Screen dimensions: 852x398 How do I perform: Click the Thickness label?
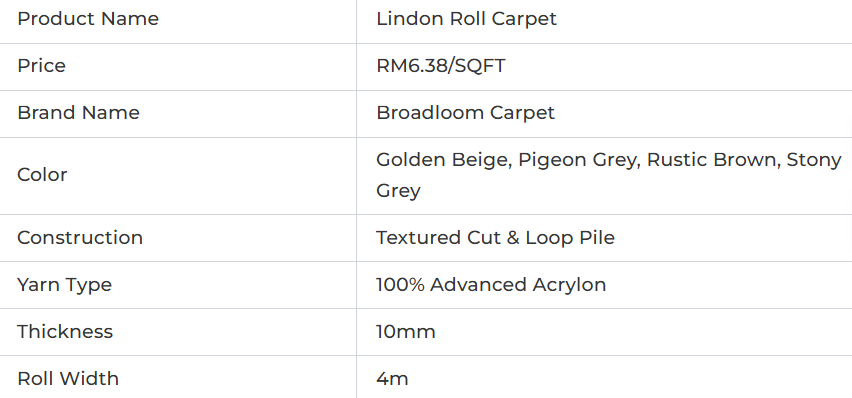click(65, 332)
